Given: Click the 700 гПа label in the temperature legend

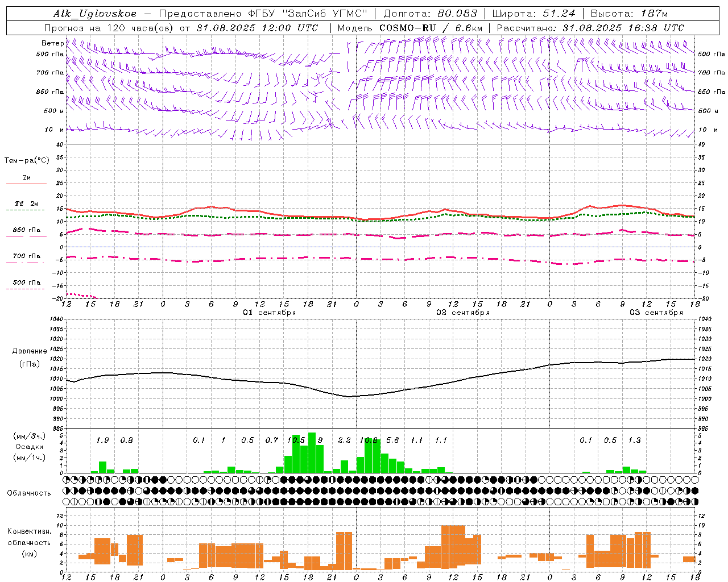Looking at the screenshot, I should 27,256.
